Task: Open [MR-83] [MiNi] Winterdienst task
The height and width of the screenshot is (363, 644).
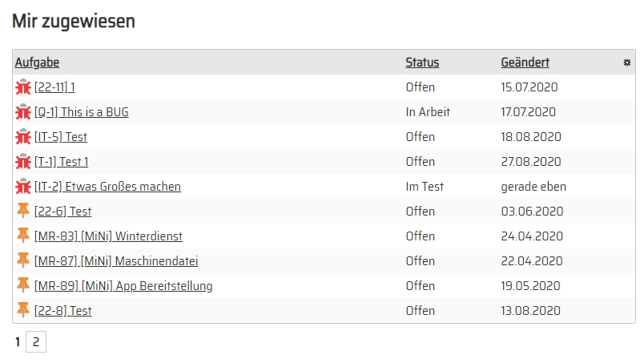Action: coord(108,236)
